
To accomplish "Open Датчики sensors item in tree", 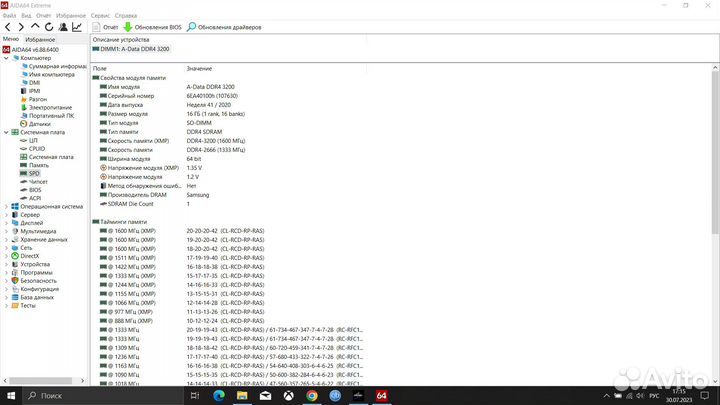I will pyautogui.click(x=39, y=124).
